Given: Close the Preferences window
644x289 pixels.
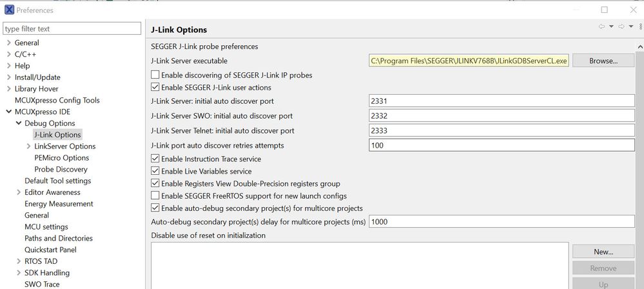Looking at the screenshot, I should 631,10.
